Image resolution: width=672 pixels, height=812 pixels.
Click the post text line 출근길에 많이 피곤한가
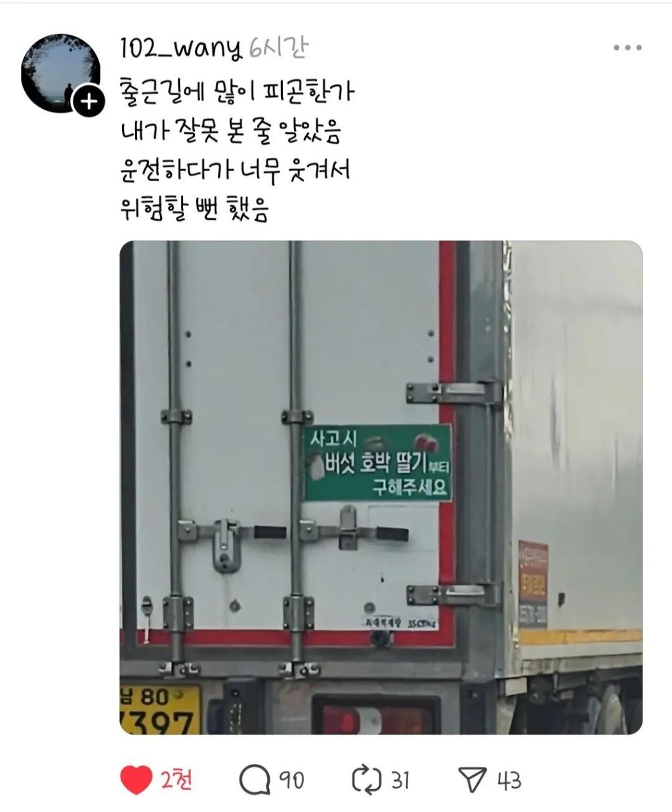[x=238, y=92]
